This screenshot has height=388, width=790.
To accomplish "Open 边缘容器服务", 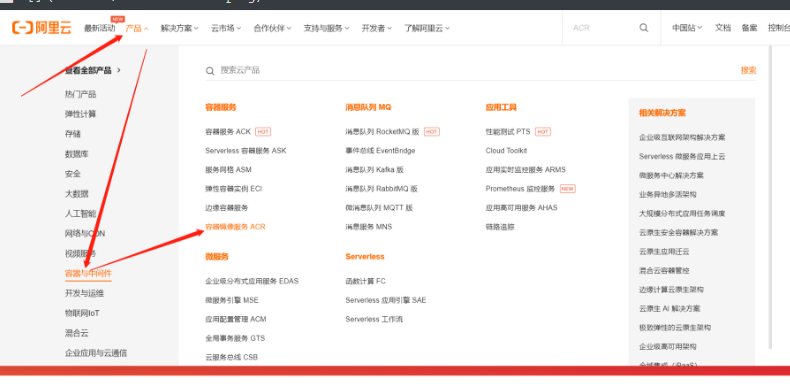I will tap(227, 208).
